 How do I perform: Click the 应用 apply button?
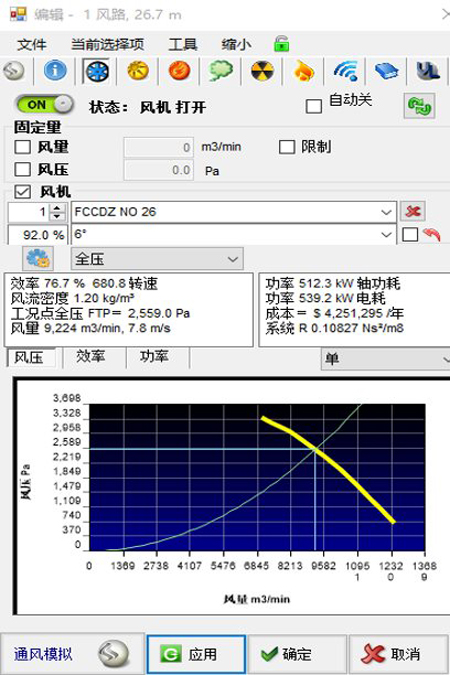[196, 654]
